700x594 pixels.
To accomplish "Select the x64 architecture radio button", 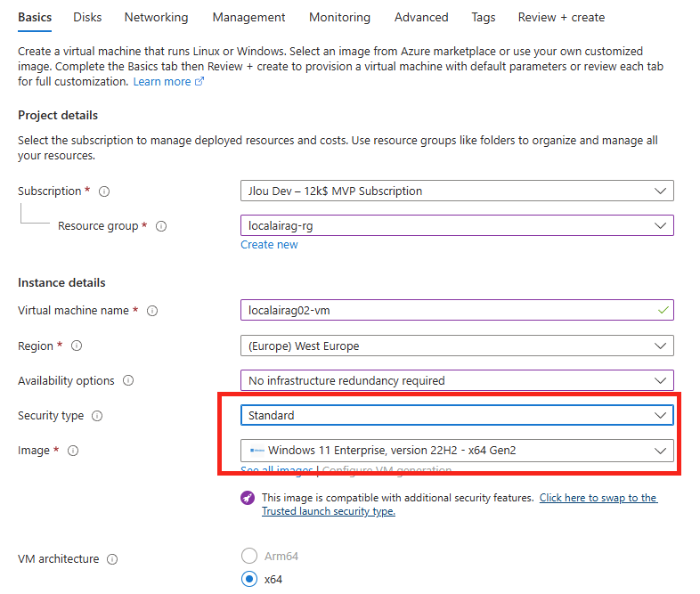I will [x=249, y=579].
